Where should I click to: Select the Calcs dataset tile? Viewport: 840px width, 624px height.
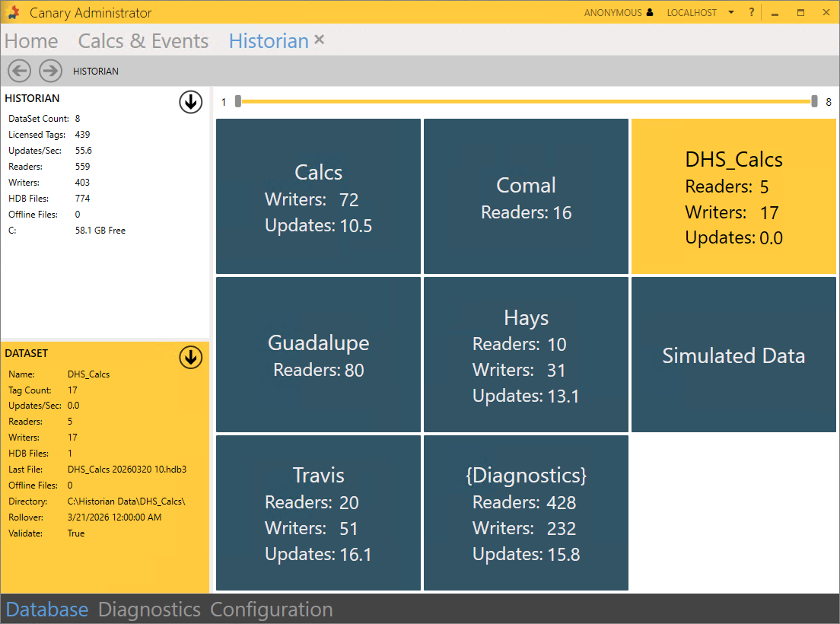pyautogui.click(x=318, y=196)
